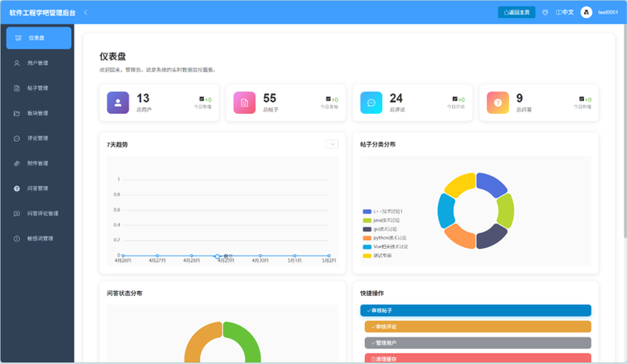Click the 55 total posts count
Image resolution: width=628 pixels, height=364 pixels.
point(269,98)
